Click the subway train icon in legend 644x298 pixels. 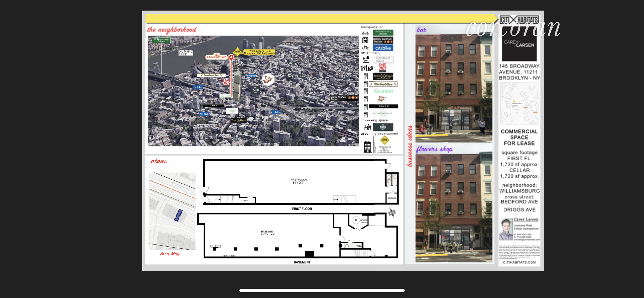(365, 40)
